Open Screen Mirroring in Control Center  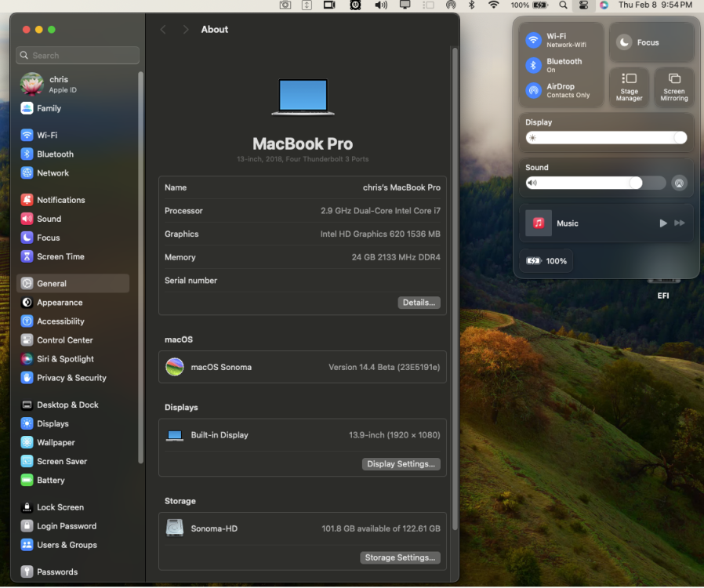(674, 87)
